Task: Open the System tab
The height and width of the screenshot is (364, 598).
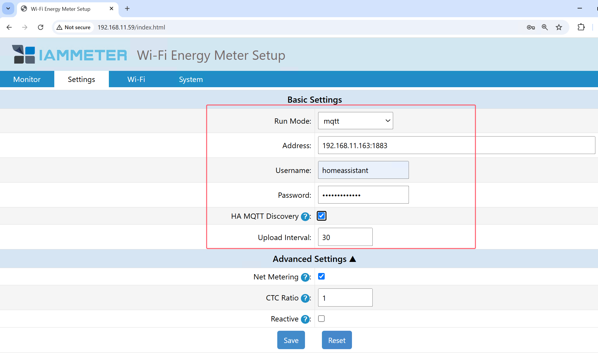Action: 191,79
